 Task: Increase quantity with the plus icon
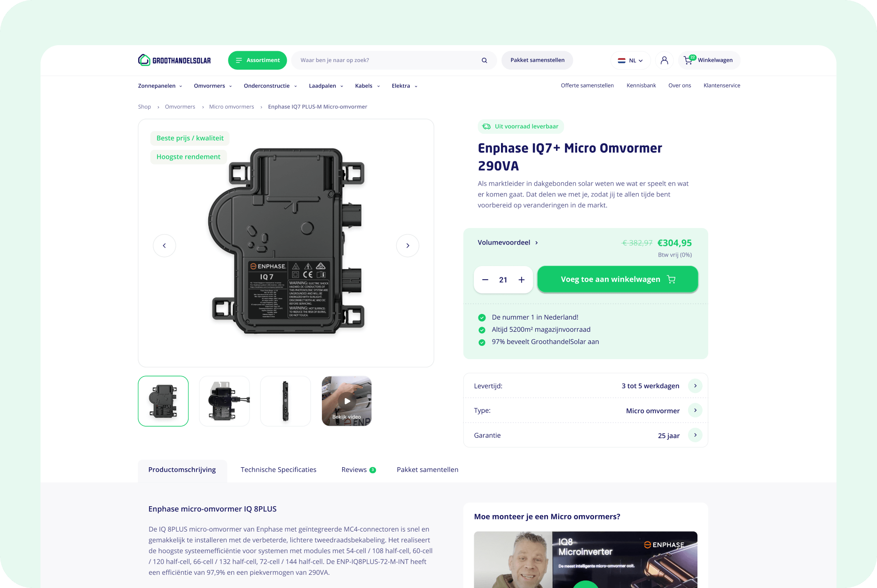tap(521, 280)
